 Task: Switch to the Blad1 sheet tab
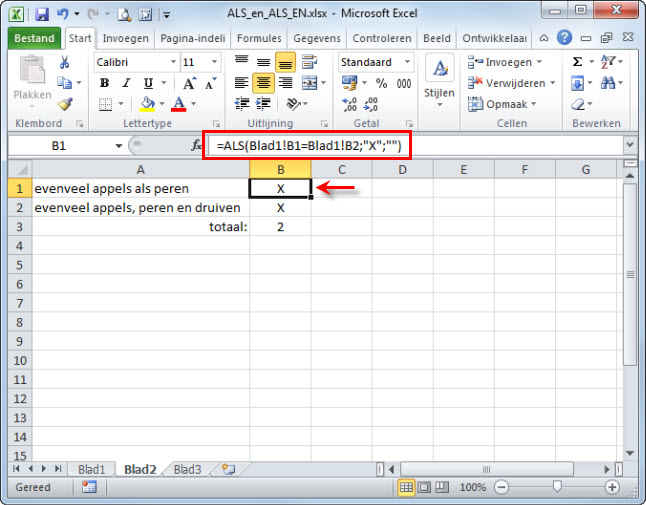point(91,470)
